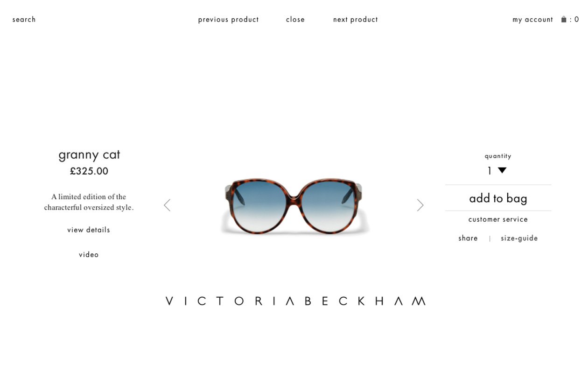Show the previous product image arrow
This screenshot has height=392, width=588.
pos(167,205)
